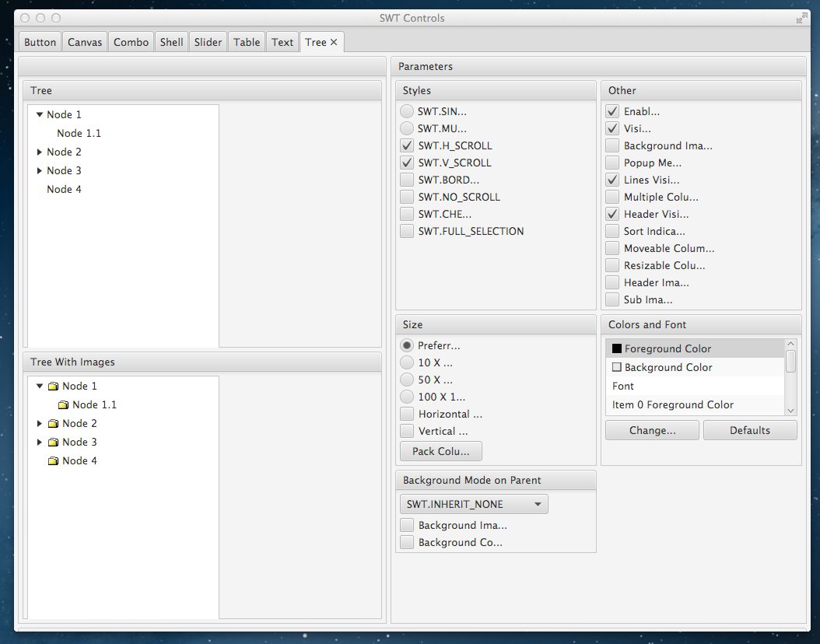Toggle the SWT.NO_SCROLL checkbox
Screen dimensions: 820x644
point(407,197)
